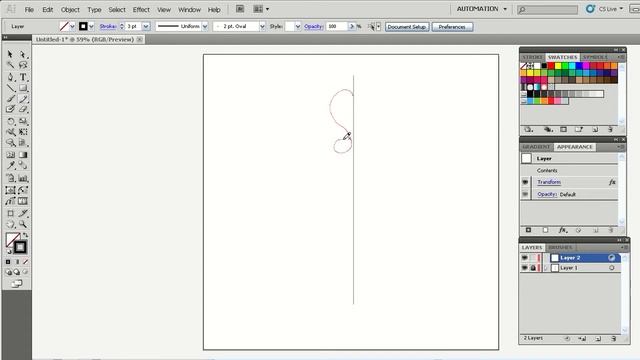This screenshot has height=360, width=640.
Task: Click the Delete Selection trash icon in Layers panel
Action: click(613, 338)
